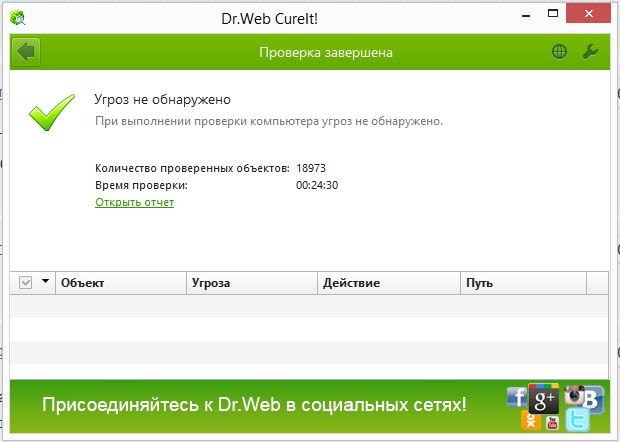Open Dr.Web's Odnoklassniki page
Screen dimensions: 620x442
[531, 420]
